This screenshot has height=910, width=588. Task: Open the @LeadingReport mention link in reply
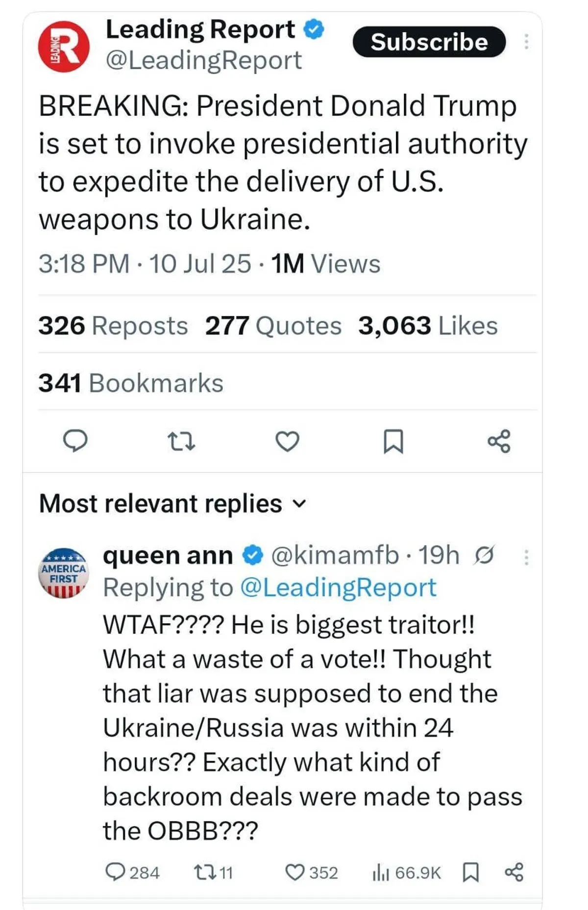pyautogui.click(x=338, y=587)
